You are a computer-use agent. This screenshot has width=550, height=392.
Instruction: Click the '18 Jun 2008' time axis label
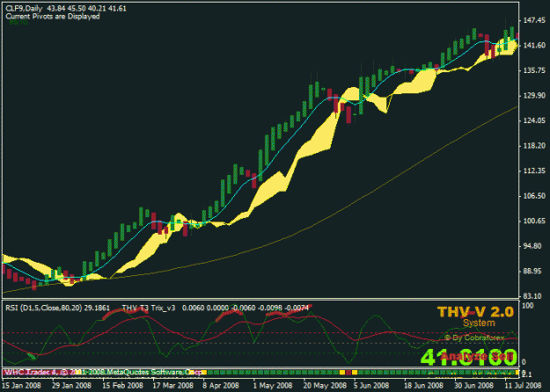pos(424,386)
